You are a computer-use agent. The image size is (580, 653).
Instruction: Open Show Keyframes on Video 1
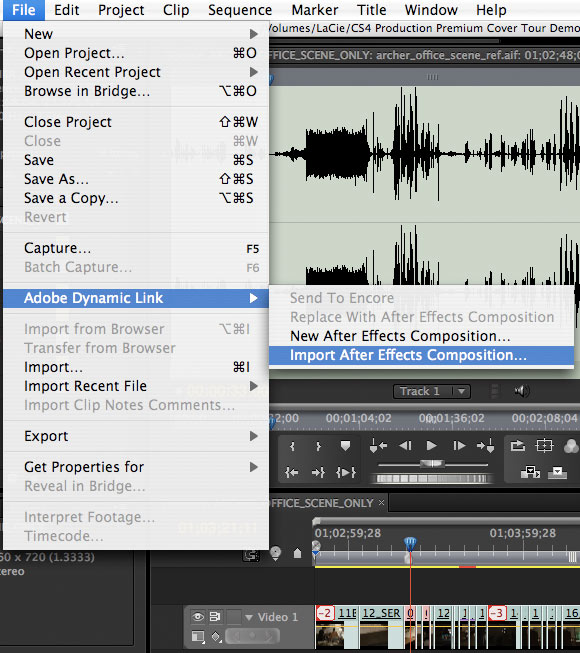216,636
